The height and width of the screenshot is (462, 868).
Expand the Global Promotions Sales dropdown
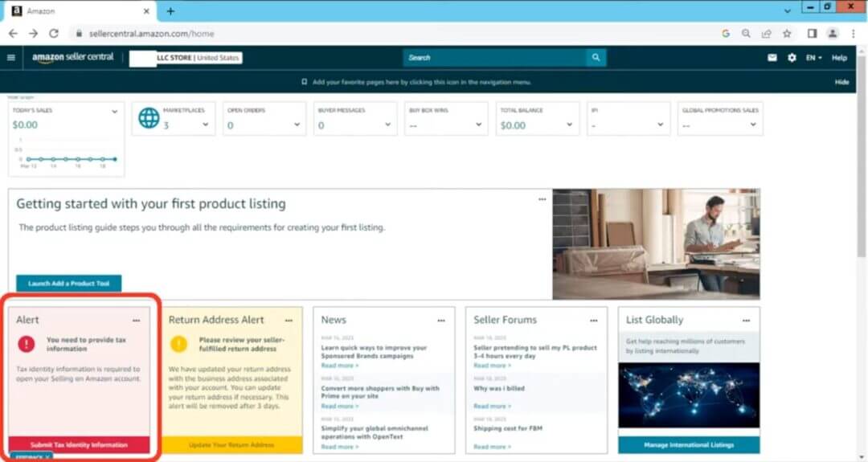pyautogui.click(x=753, y=125)
